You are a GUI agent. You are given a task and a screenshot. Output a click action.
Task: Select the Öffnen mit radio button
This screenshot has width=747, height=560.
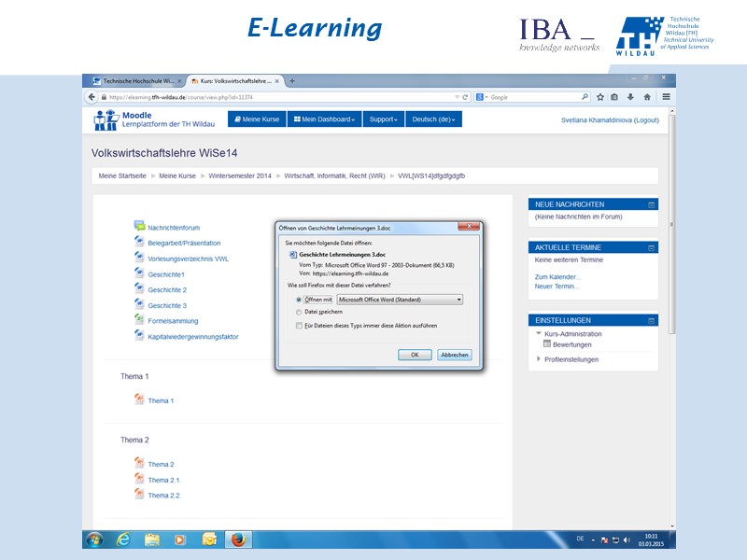tap(299, 300)
